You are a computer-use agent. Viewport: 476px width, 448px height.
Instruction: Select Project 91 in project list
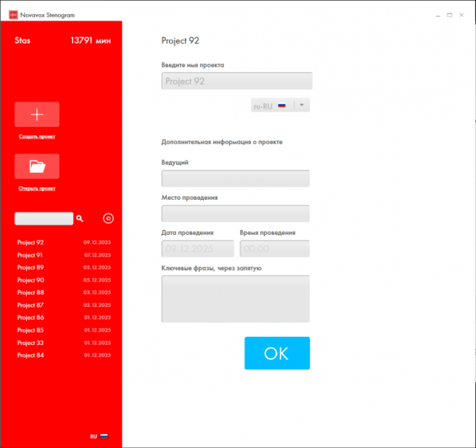coord(31,255)
